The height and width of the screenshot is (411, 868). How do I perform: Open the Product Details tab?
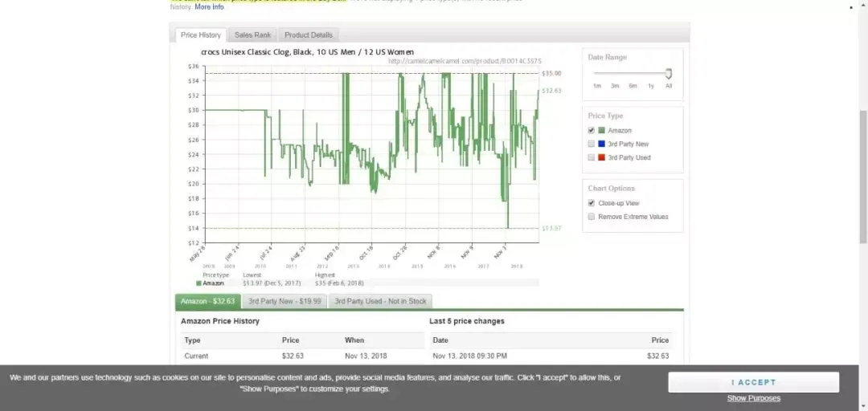308,35
